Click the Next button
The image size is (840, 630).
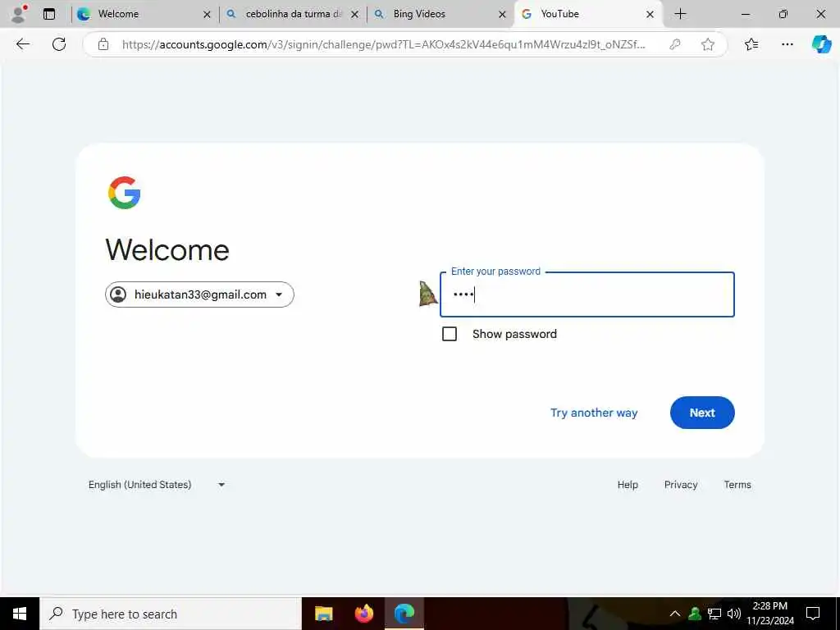coord(702,413)
